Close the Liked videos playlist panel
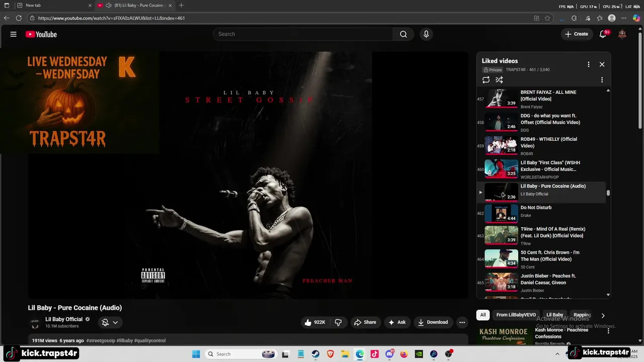Image resolution: width=644 pixels, height=362 pixels. [602, 64]
